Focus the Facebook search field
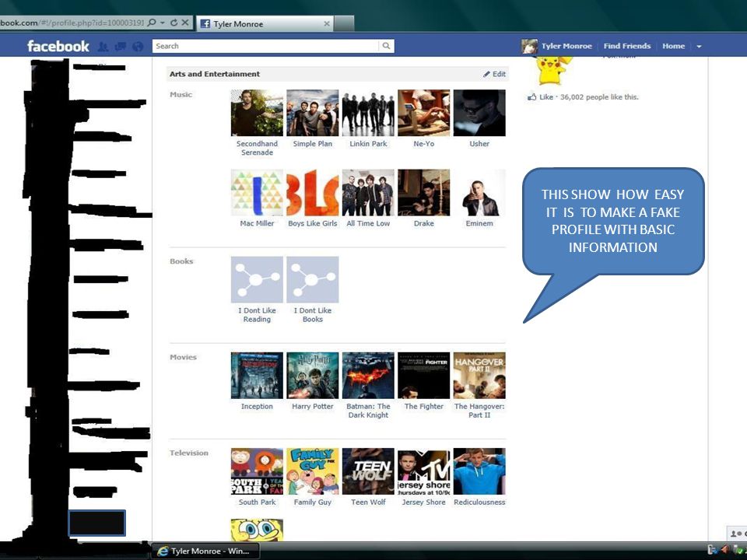Viewport: 747px width, 560px height. [x=266, y=46]
